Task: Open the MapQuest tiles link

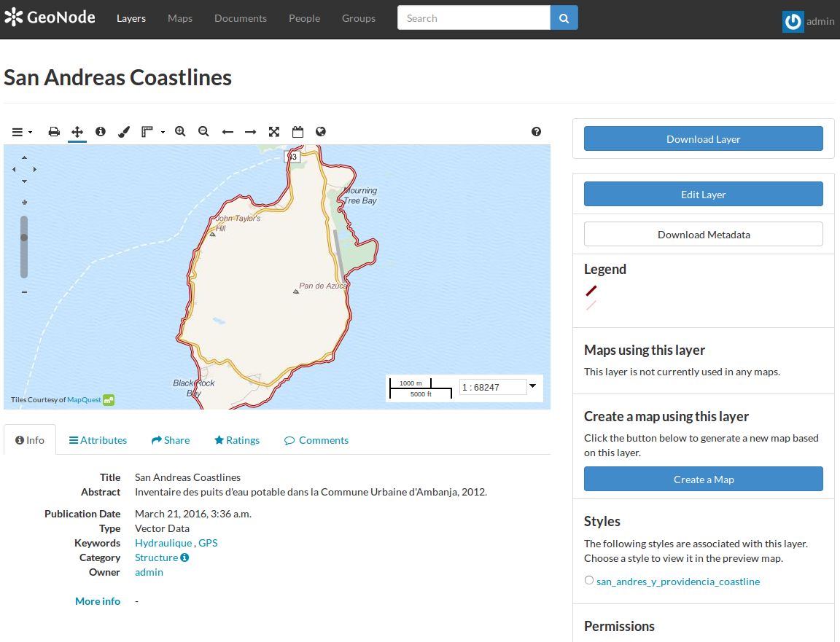Action: [x=84, y=399]
